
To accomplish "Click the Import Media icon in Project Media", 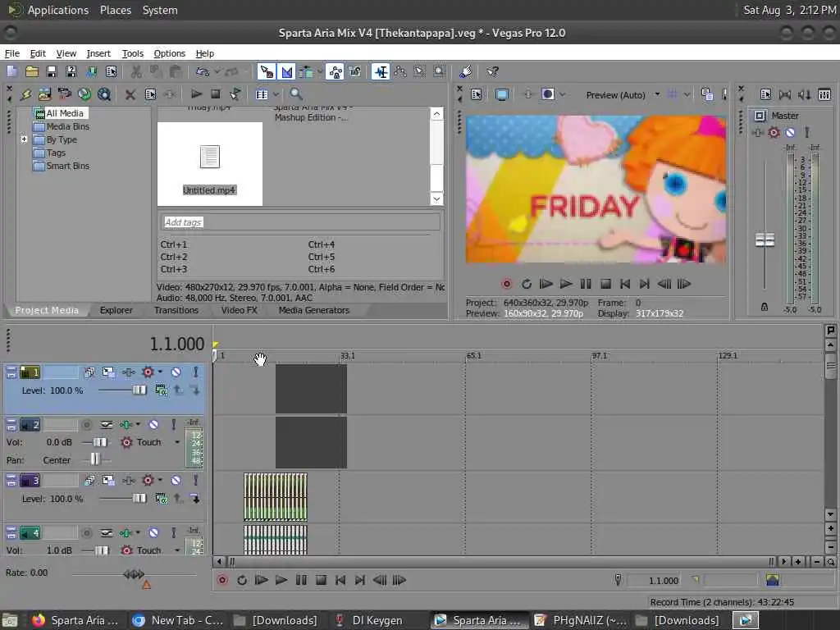I will click(44, 94).
